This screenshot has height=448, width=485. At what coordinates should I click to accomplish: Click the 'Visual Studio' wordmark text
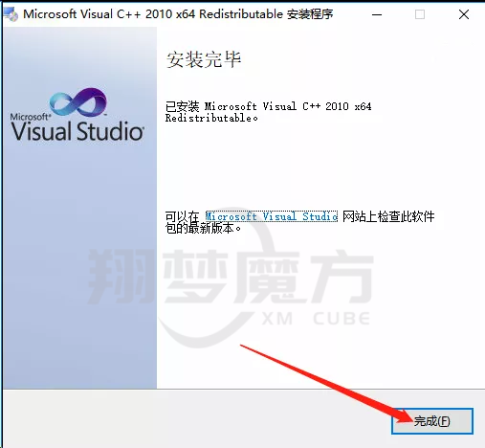coord(77,131)
